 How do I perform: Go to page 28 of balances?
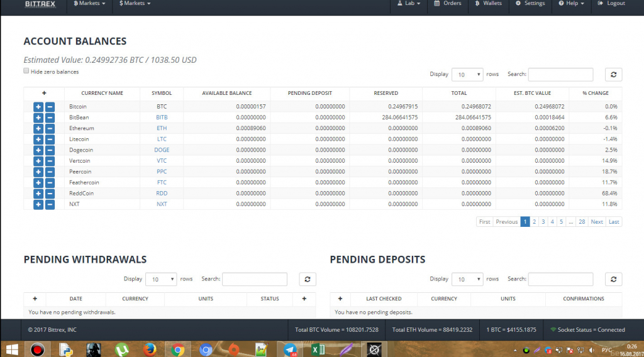click(x=582, y=222)
